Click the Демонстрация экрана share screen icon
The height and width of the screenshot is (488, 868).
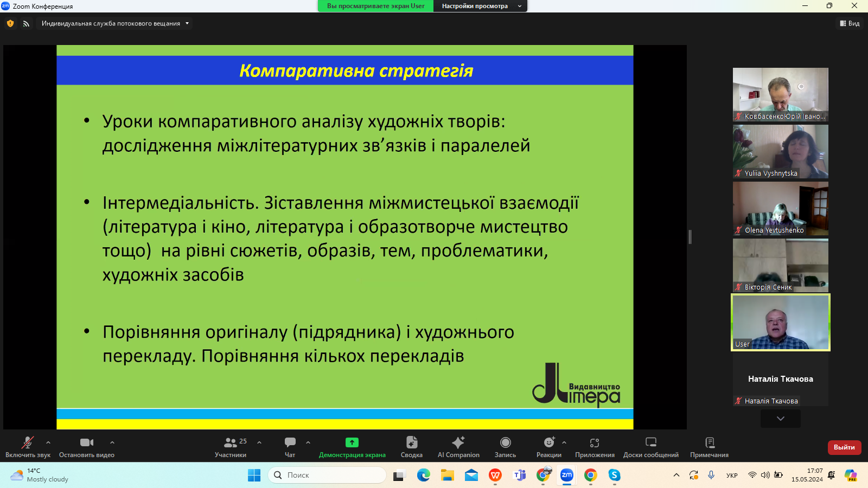pos(352,442)
